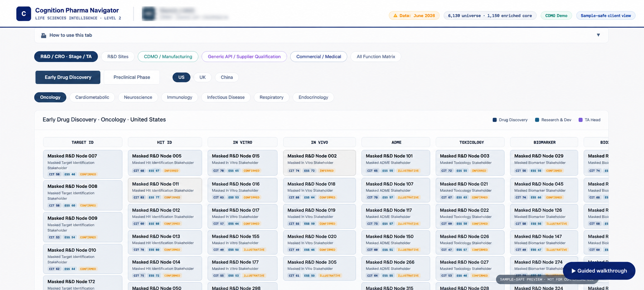Click Masked R&D Node 003 title
Viewport: 644px width, 290px height.
[x=464, y=156]
